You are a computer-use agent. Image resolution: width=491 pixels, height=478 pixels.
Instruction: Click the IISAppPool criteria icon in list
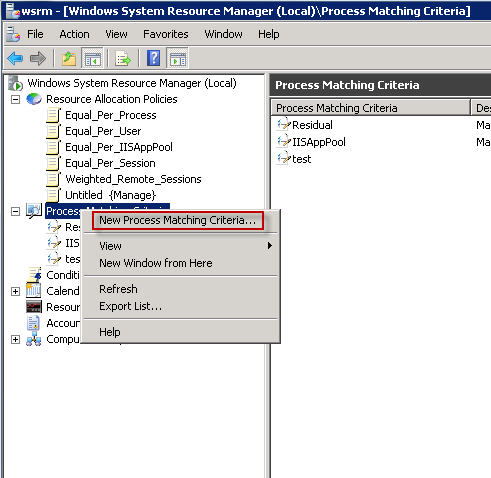point(284,142)
